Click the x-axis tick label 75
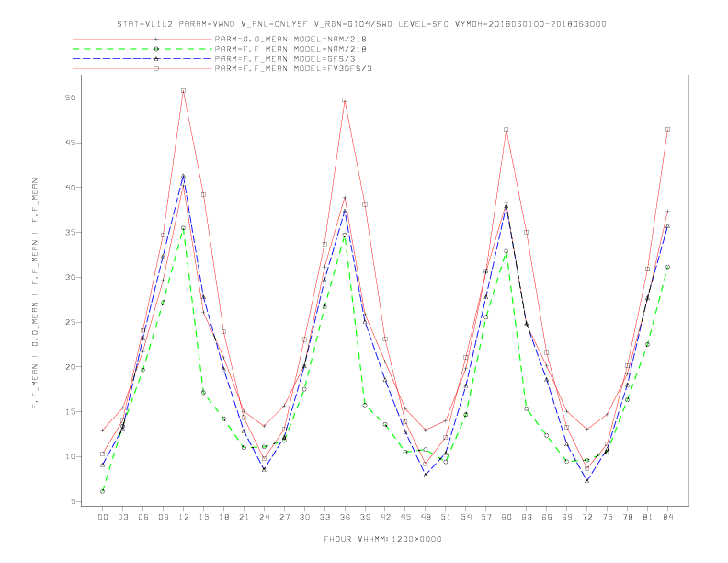The image size is (728, 563). pyautogui.click(x=607, y=517)
